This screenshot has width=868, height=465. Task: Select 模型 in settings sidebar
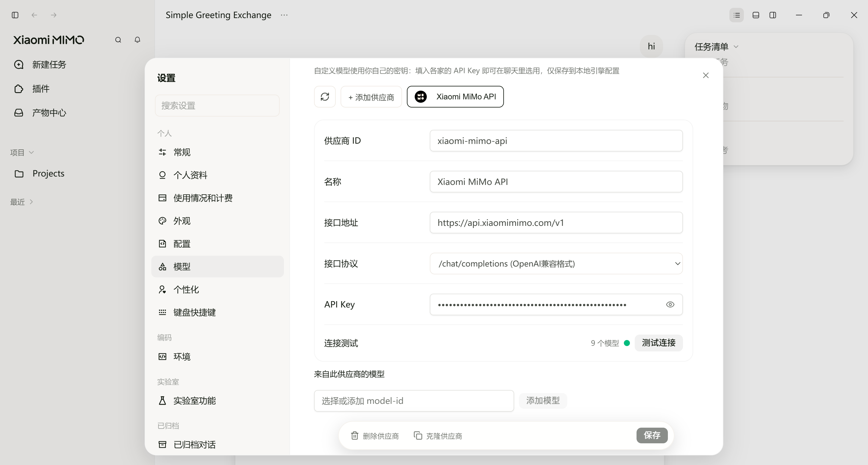[x=217, y=267]
